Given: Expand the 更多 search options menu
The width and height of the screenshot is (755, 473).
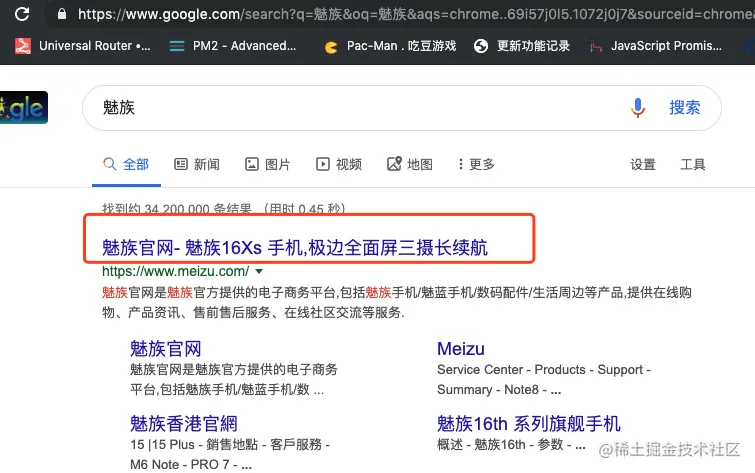Looking at the screenshot, I should point(475,164).
